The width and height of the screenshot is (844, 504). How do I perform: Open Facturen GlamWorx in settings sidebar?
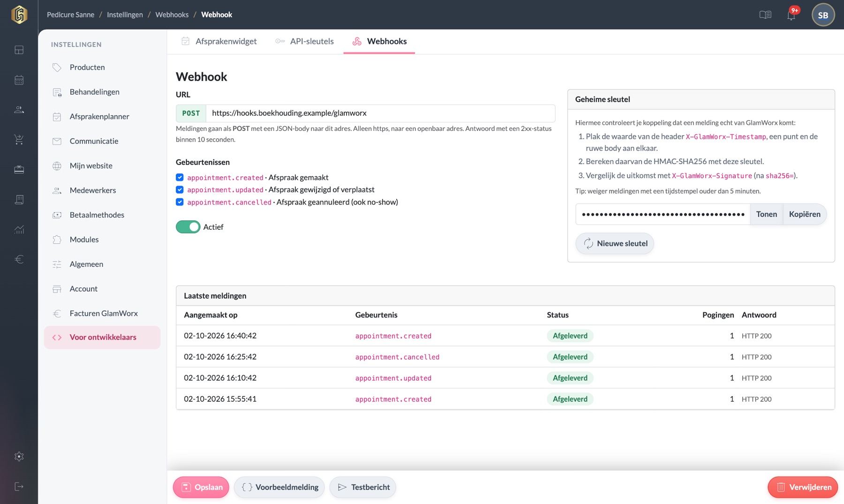102,313
